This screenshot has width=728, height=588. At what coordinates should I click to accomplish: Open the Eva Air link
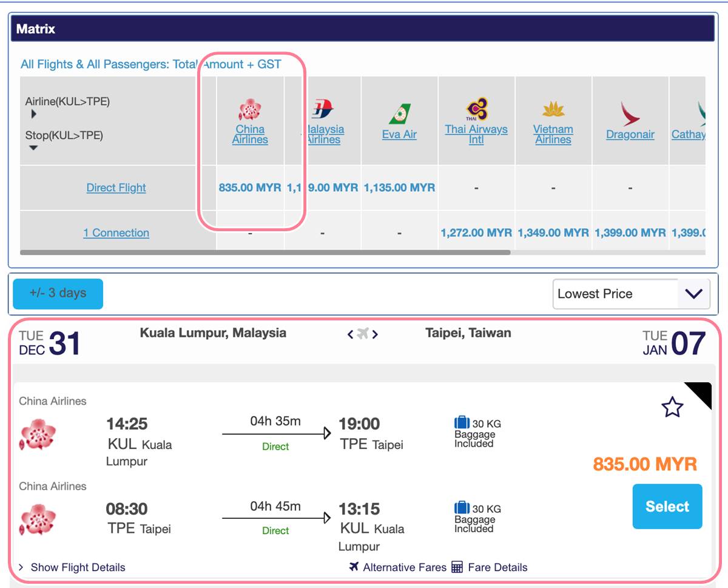[399, 135]
